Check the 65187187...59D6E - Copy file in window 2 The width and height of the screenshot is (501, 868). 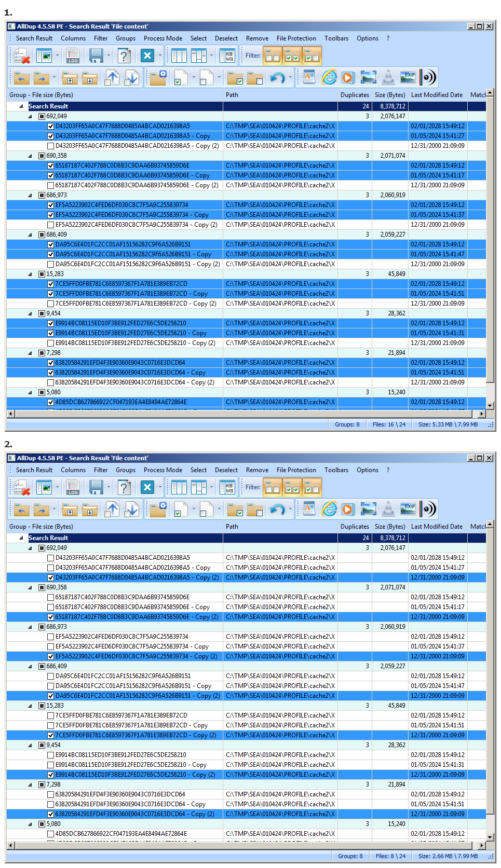51,607
